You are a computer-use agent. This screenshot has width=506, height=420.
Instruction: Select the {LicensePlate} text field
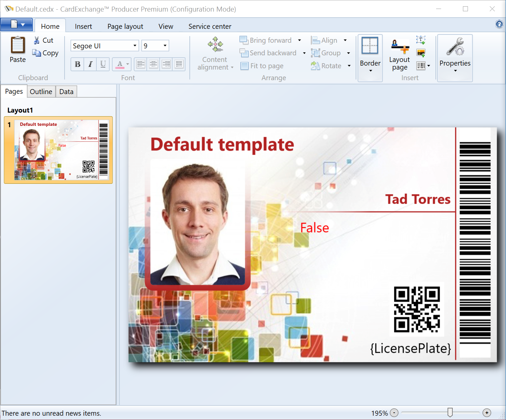click(411, 348)
